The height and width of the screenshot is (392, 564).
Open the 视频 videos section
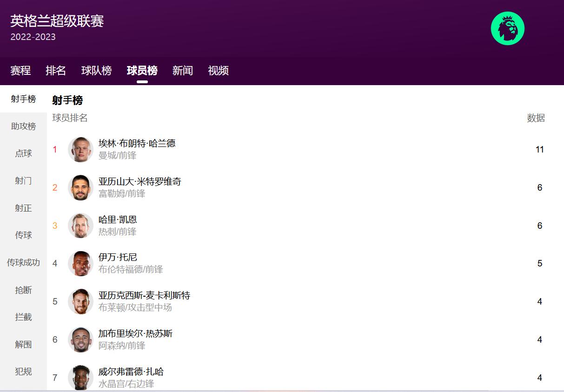click(218, 71)
